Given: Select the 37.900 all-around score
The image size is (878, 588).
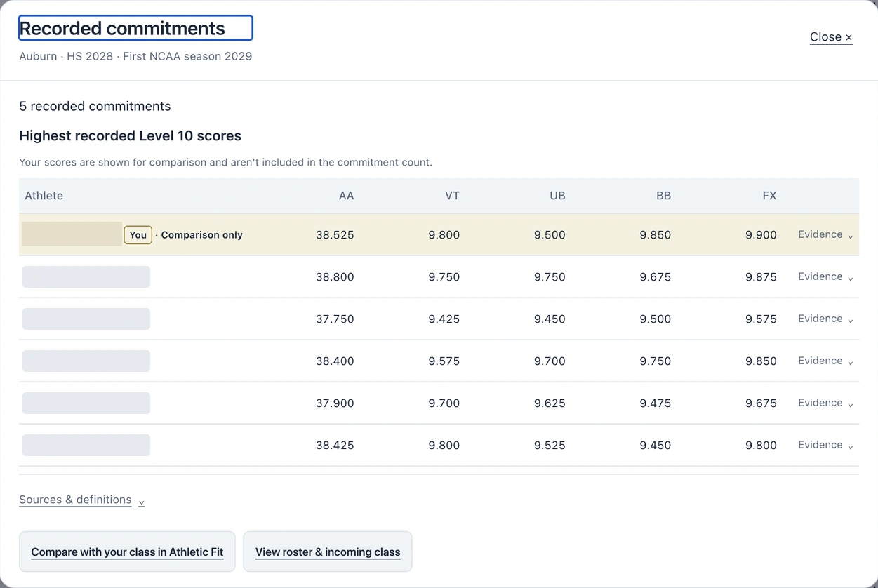Looking at the screenshot, I should [x=335, y=403].
